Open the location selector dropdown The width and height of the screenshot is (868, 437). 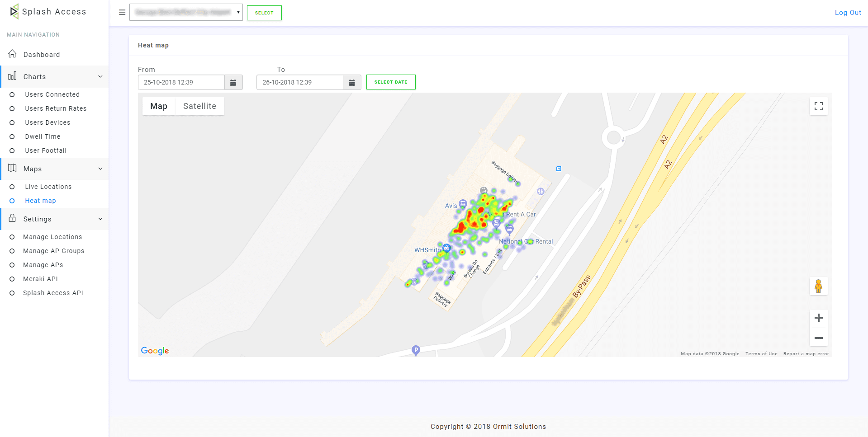(x=186, y=12)
